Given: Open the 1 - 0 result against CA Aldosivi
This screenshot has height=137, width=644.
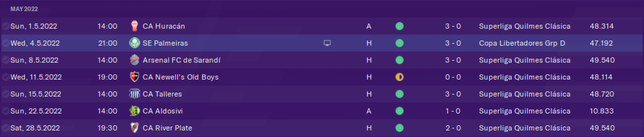Looking at the screenshot, I should pos(453,111).
